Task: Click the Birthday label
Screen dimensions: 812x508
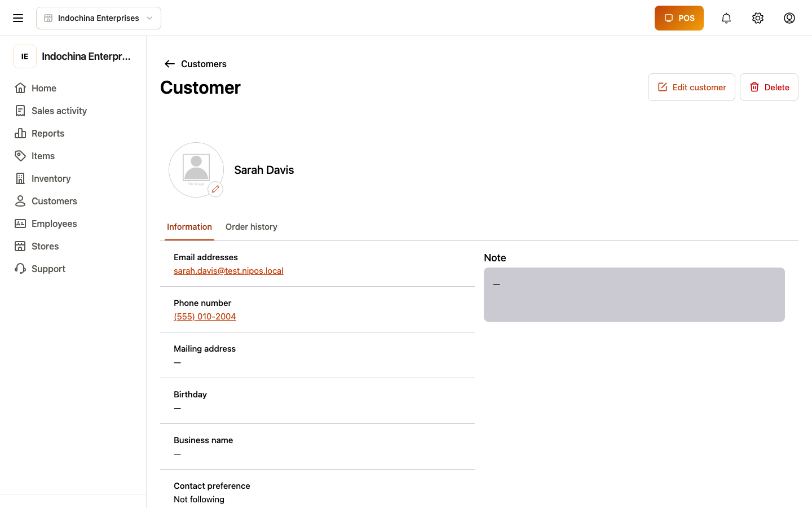Action: [x=190, y=395]
